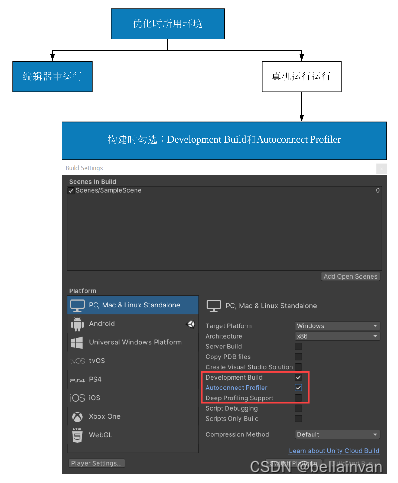Enable the Script Debugging checkbox
This screenshot has width=398, height=483.
tap(299, 408)
